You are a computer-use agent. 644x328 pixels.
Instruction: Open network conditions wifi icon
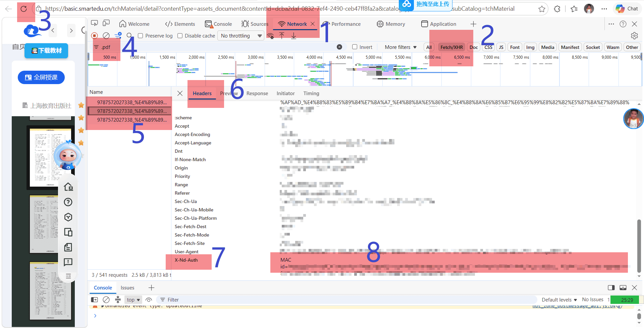[270, 36]
